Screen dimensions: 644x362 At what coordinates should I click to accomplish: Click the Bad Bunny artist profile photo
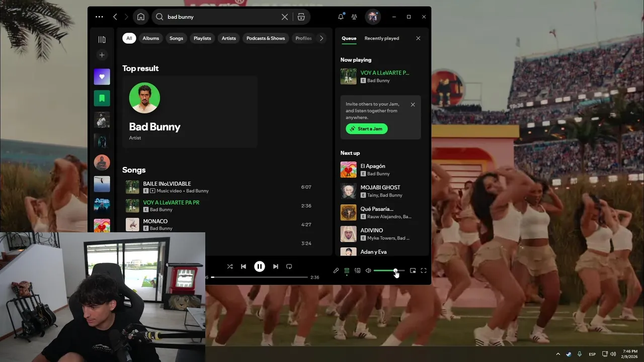coord(144,98)
